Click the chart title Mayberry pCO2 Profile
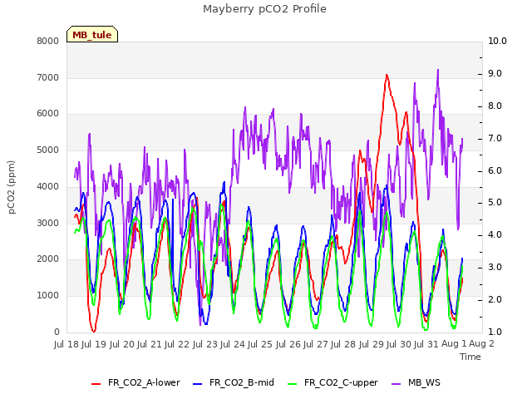This screenshot has width=532, height=399. (264, 9)
